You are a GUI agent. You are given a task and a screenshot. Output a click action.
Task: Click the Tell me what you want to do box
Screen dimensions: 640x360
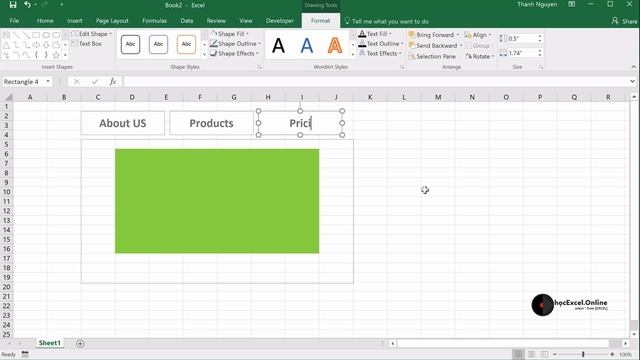click(387, 21)
